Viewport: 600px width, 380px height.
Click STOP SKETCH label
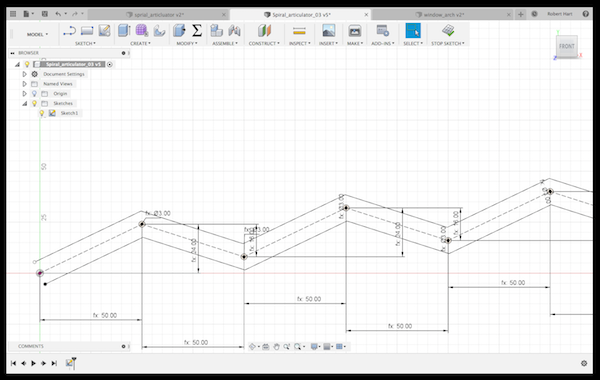pyautogui.click(x=448, y=44)
